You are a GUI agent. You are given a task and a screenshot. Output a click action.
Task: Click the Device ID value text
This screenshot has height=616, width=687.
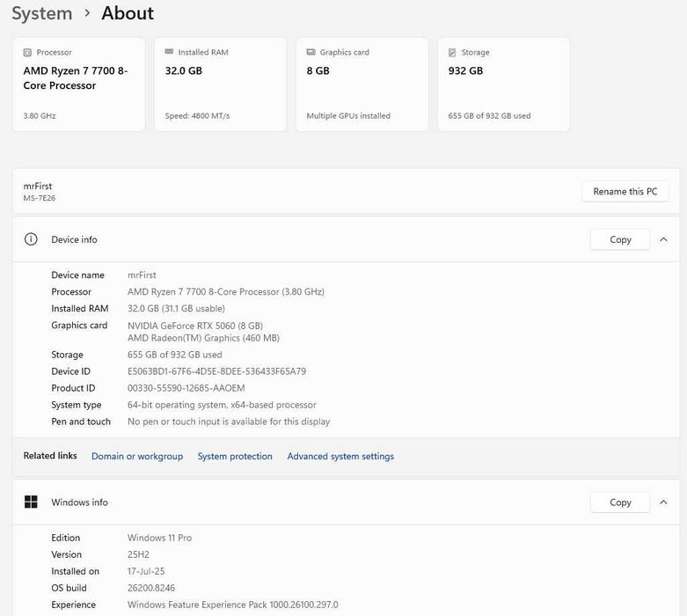point(216,371)
